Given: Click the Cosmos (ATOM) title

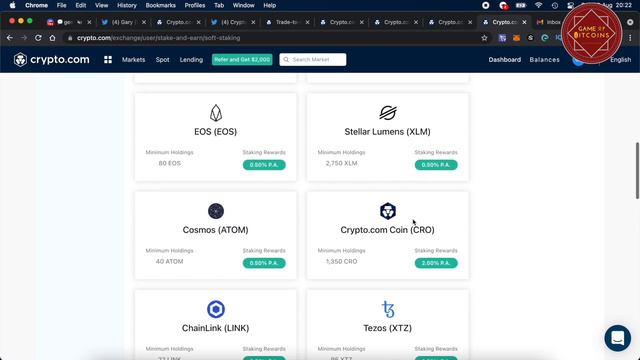Looking at the screenshot, I should coord(216,230).
